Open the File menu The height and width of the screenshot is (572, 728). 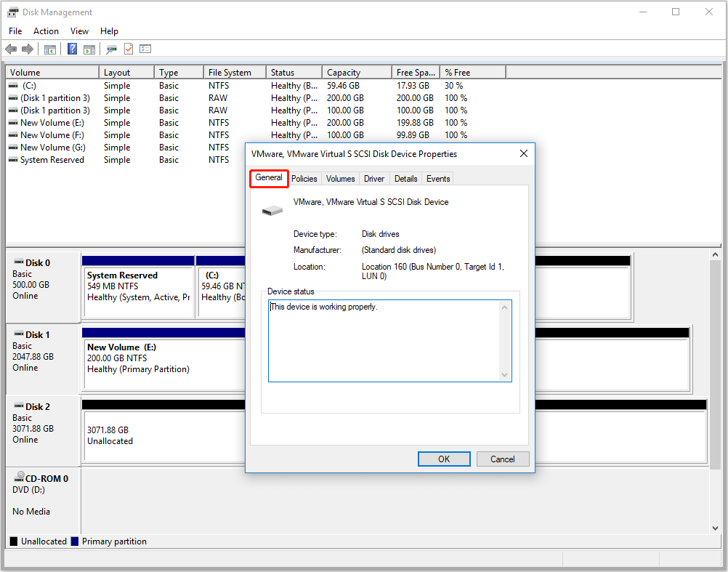[15, 31]
